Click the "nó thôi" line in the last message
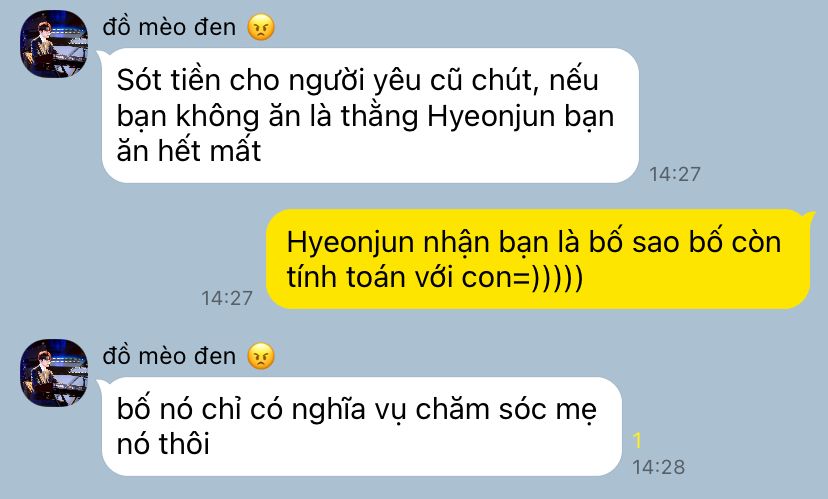Viewport: 828px width, 499px height. (x=163, y=444)
